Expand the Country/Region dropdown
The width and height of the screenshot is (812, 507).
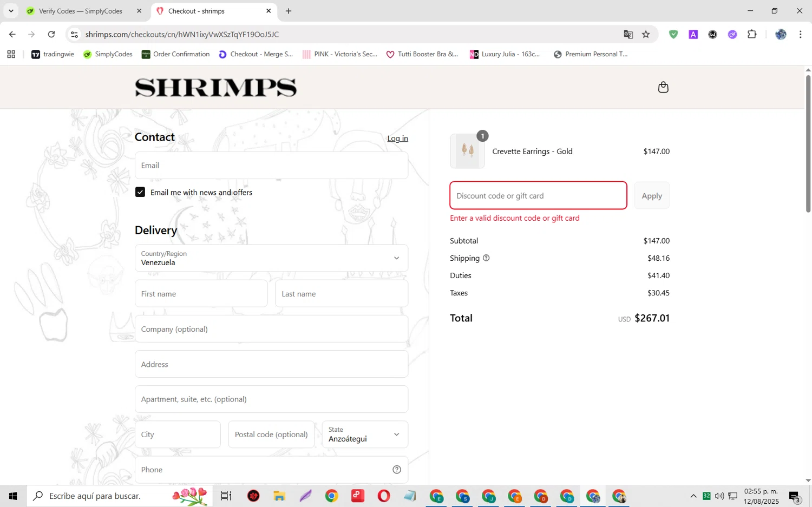point(271,258)
